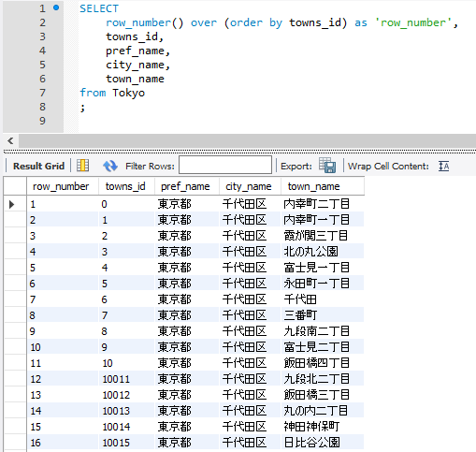This screenshot has width=476, height=452.
Task: Click the blue breakpoint dot on line 1
Action: click(x=56, y=7)
